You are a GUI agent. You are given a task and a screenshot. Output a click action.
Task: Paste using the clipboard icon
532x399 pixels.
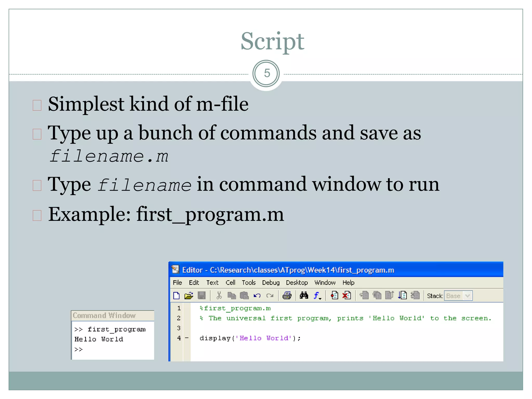[x=244, y=296]
